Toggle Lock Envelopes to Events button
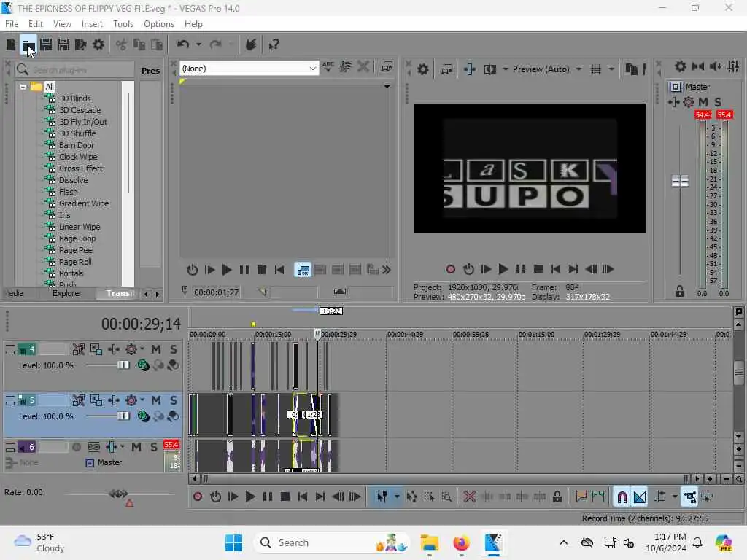The width and height of the screenshot is (747, 560). 689,497
